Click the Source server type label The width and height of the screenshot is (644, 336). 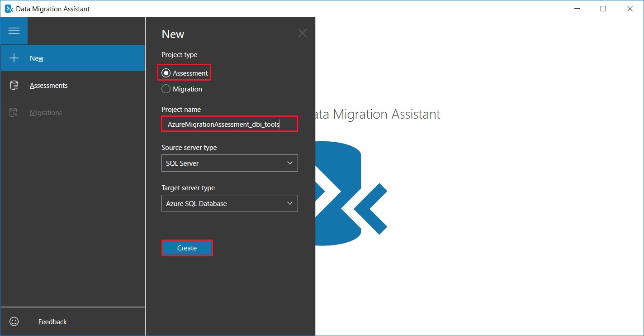189,148
